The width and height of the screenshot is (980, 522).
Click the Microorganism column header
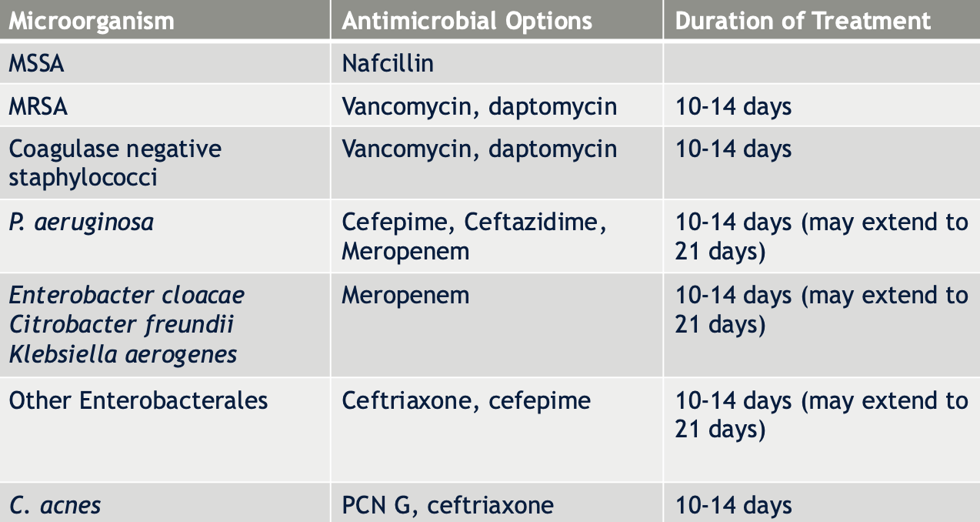(165, 20)
